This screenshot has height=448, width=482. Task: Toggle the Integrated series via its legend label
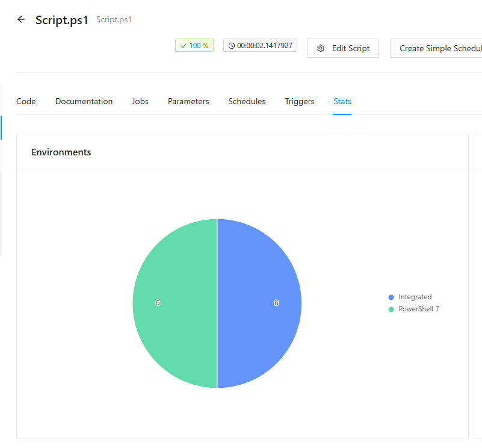point(415,297)
